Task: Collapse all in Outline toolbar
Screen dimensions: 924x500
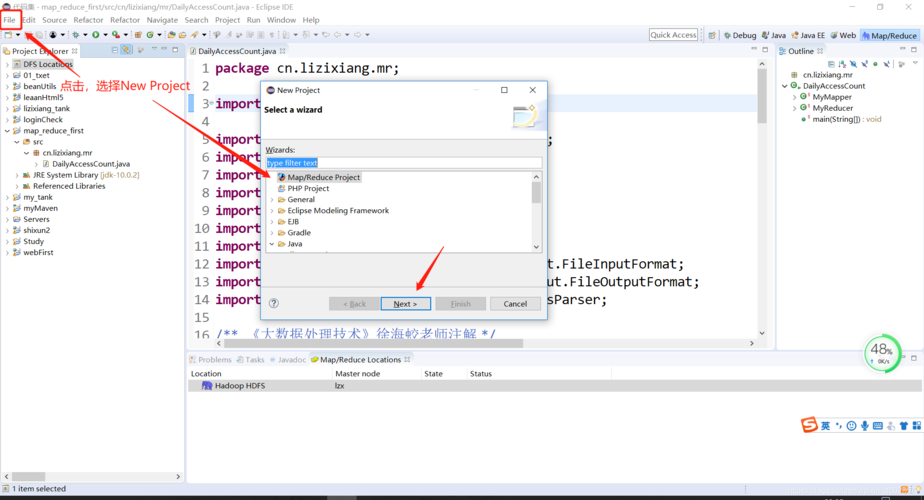Action: 831,64
